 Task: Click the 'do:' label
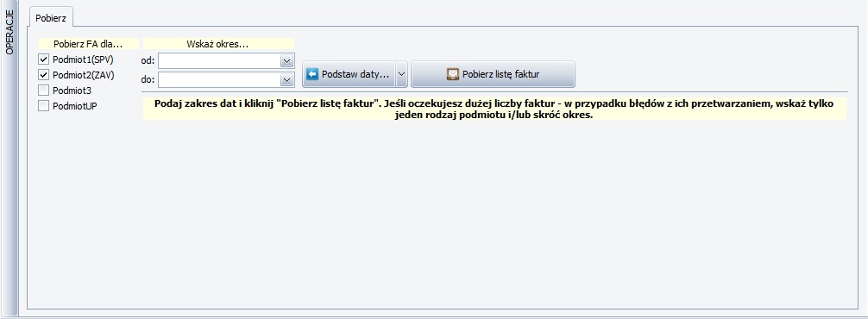pos(148,80)
